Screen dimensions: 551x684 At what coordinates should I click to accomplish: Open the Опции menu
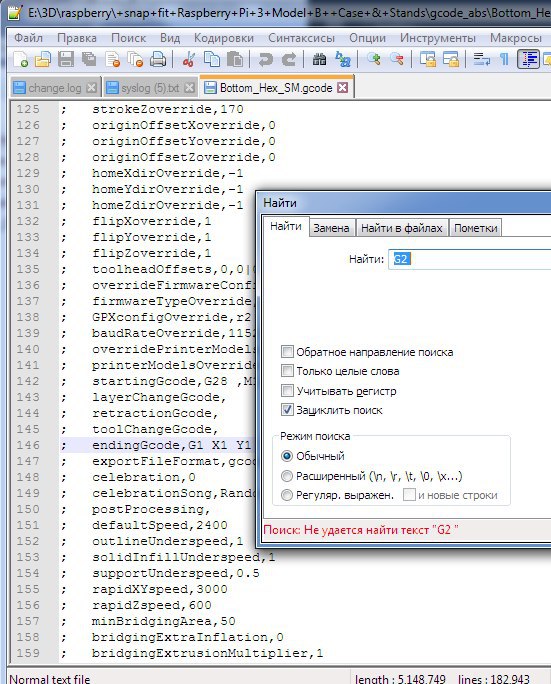click(367, 38)
